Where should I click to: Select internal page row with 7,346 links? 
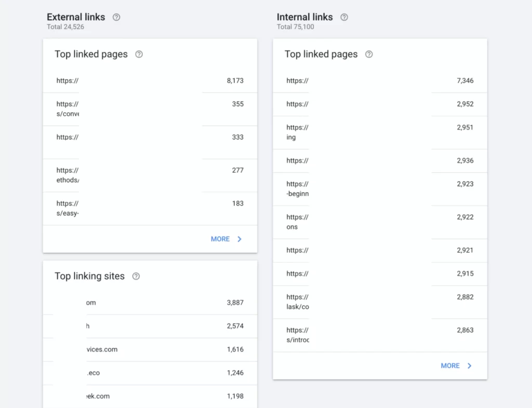[380, 81]
